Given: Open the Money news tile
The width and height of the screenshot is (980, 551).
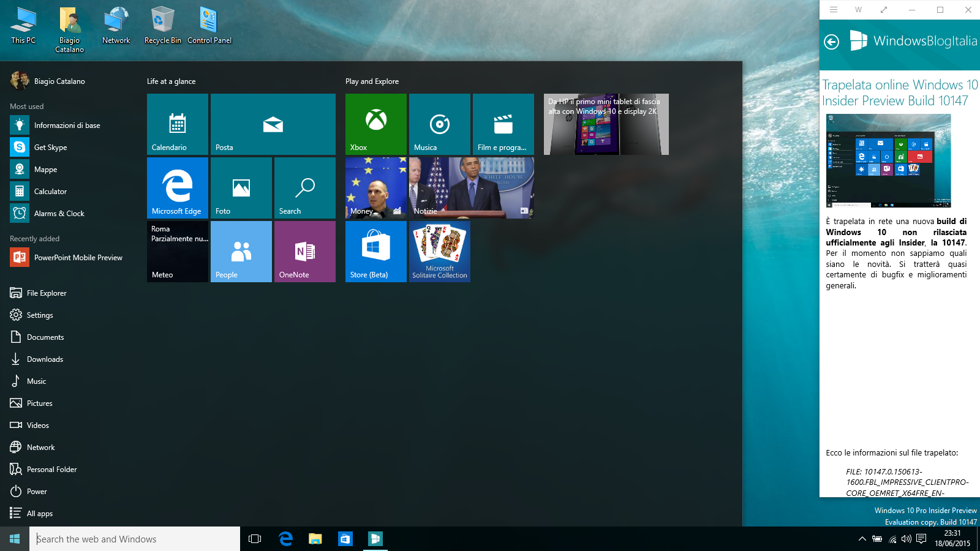Looking at the screenshot, I should point(376,188).
